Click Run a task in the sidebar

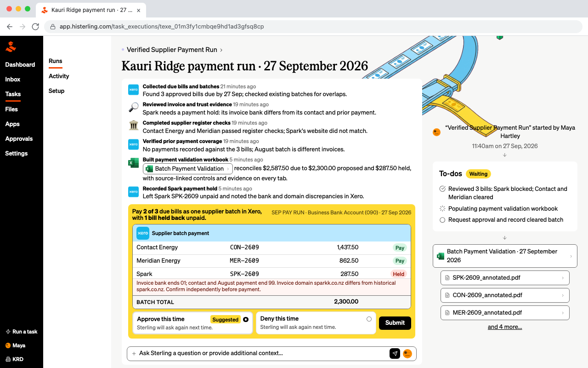[22, 332]
